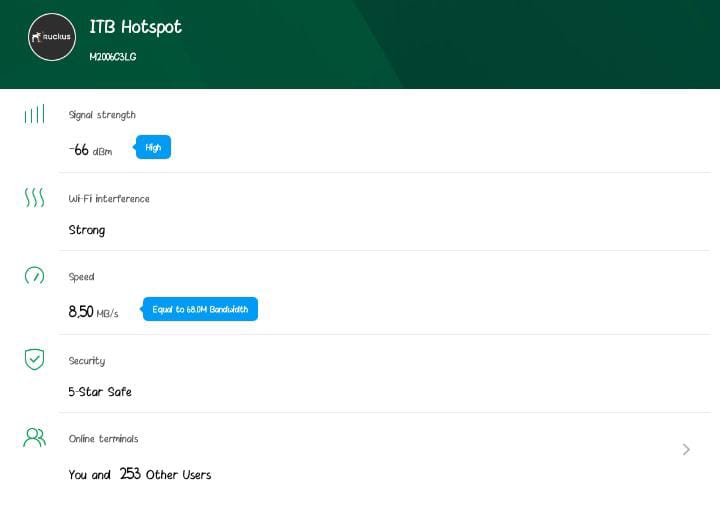This screenshot has height=514, width=720.
Task: Tap the Online terminals users icon
Action: (34, 437)
